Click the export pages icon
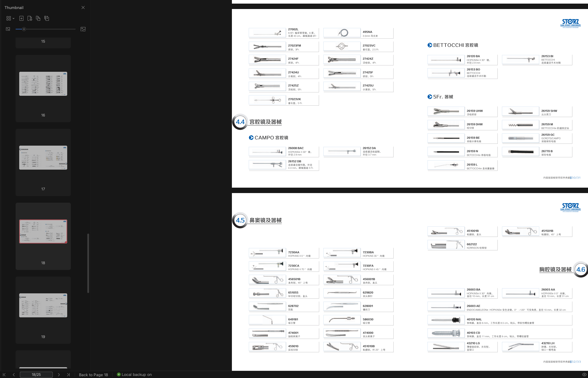The width and height of the screenshot is (588, 378). point(46,18)
